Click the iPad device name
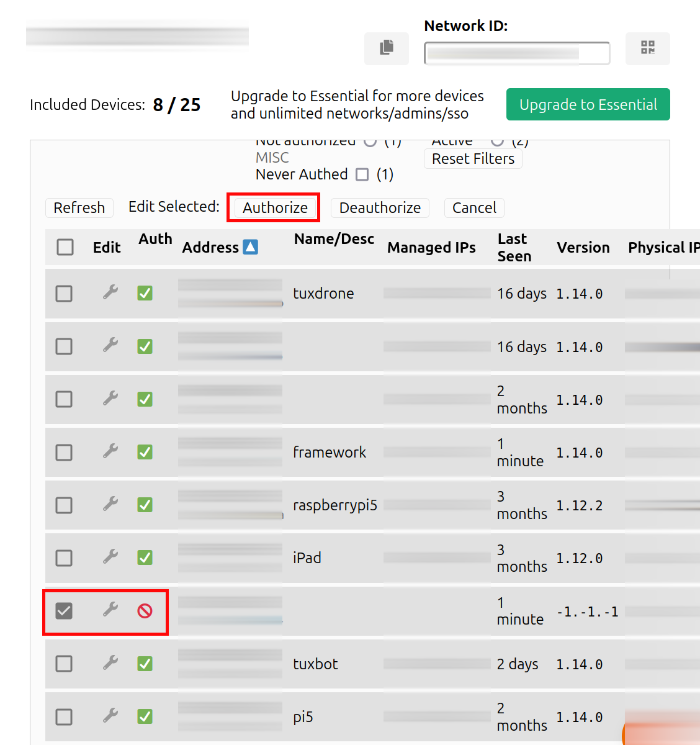This screenshot has height=745, width=700. (307, 558)
